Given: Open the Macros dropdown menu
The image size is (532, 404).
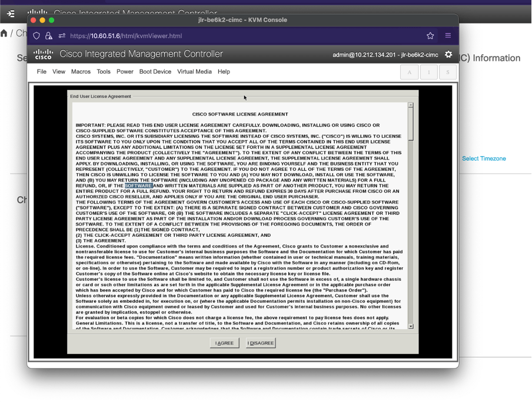Looking at the screenshot, I should 81,72.
